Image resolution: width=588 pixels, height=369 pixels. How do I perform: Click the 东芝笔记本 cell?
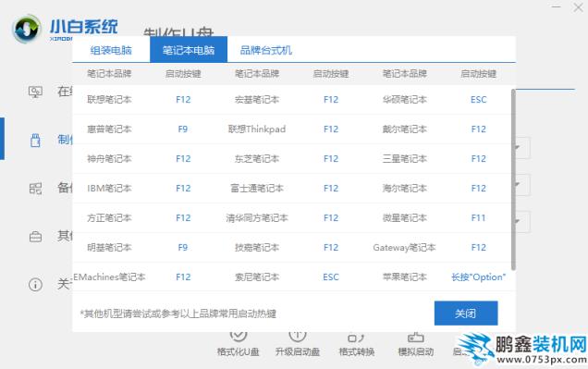[x=257, y=159]
